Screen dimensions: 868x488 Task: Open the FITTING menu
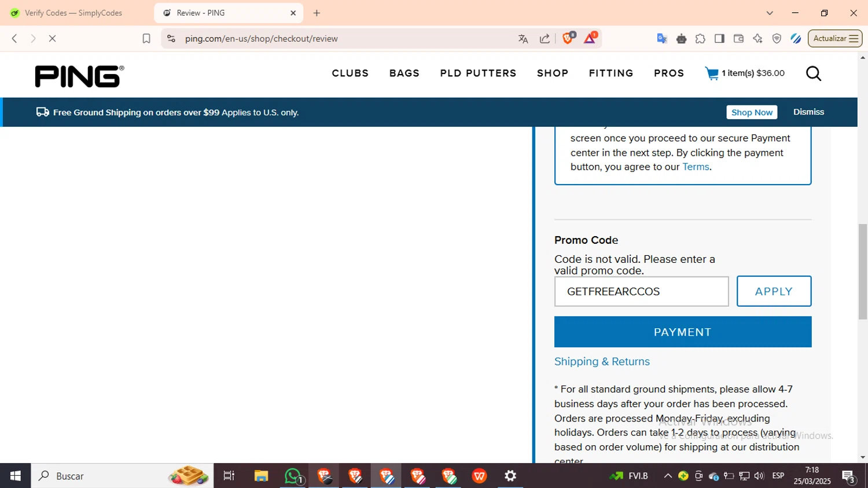611,74
